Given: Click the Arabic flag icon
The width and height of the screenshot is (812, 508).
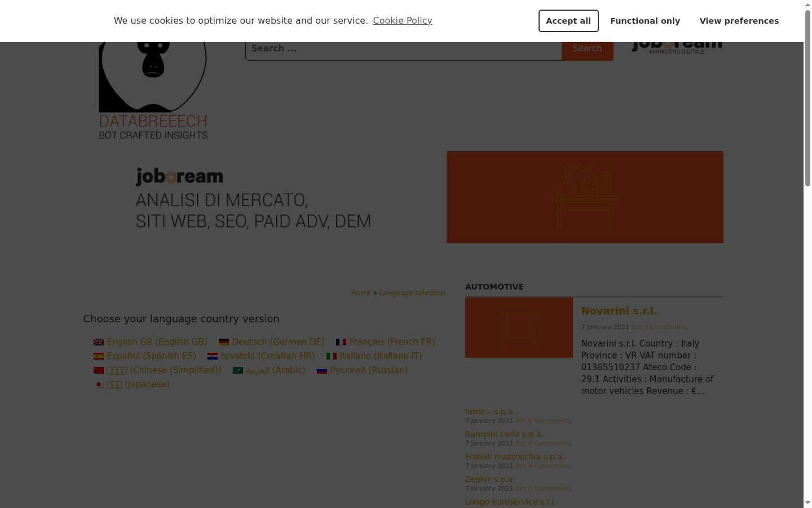Looking at the screenshot, I should [x=238, y=370].
